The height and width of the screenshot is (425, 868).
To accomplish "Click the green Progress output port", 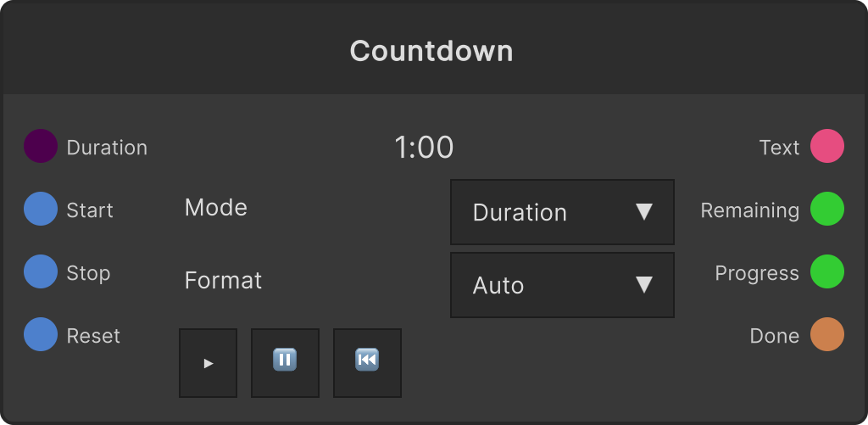I will coord(827,271).
